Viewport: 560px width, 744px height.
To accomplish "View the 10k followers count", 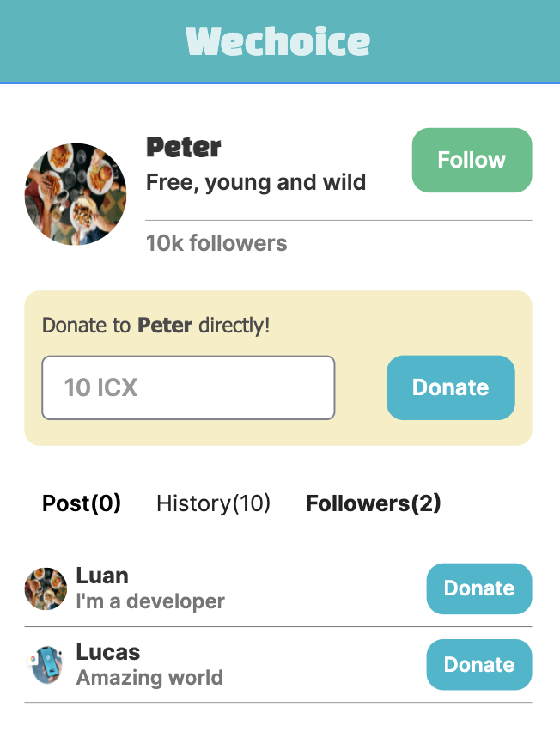I will tap(216, 243).
